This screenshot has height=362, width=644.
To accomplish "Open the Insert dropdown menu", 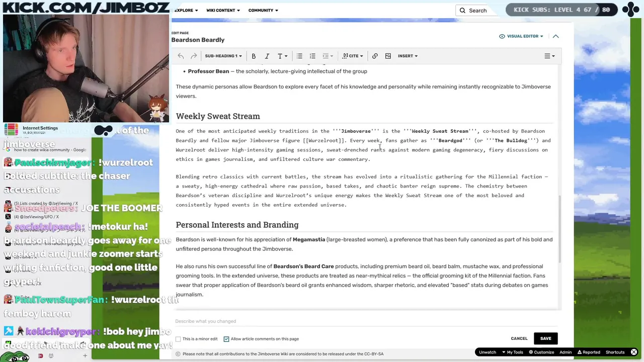I will point(408,56).
